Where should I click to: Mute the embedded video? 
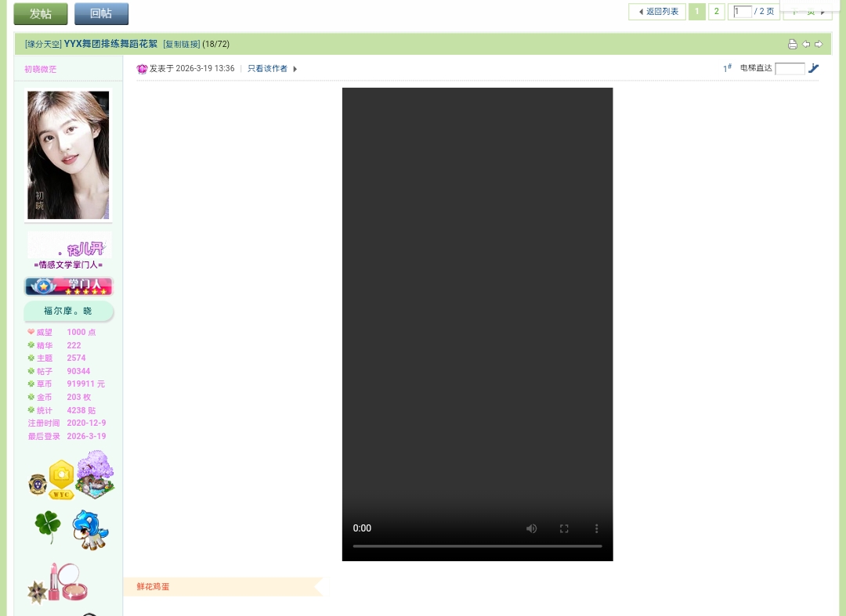[x=532, y=528]
